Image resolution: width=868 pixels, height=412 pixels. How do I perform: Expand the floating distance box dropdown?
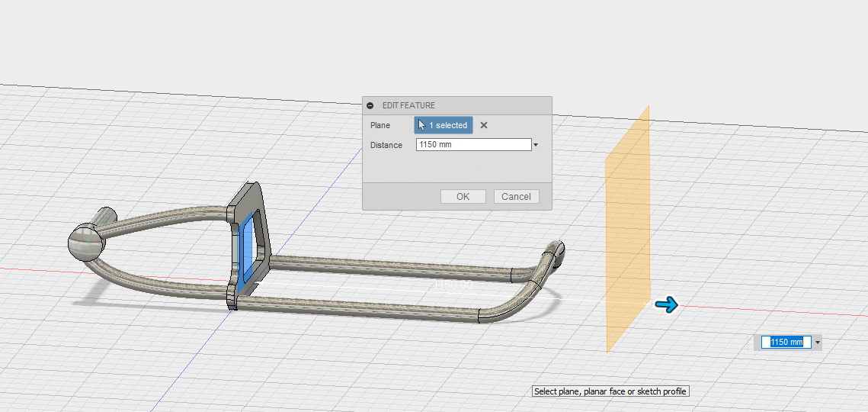point(818,343)
